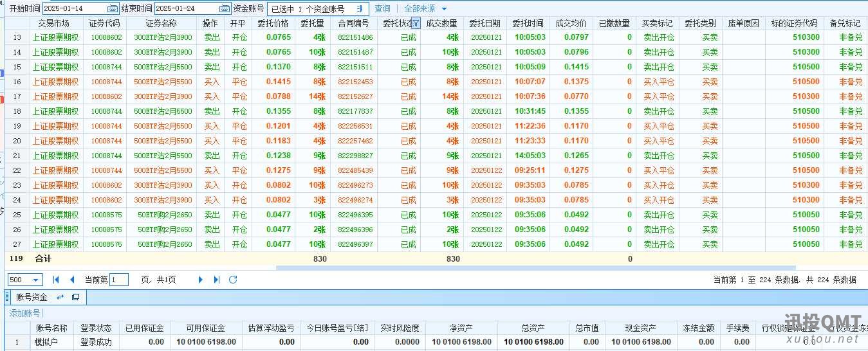Screen dimensions: 868x351
Task: Click 可用保证金 column header in account table
Action: click(x=206, y=328)
